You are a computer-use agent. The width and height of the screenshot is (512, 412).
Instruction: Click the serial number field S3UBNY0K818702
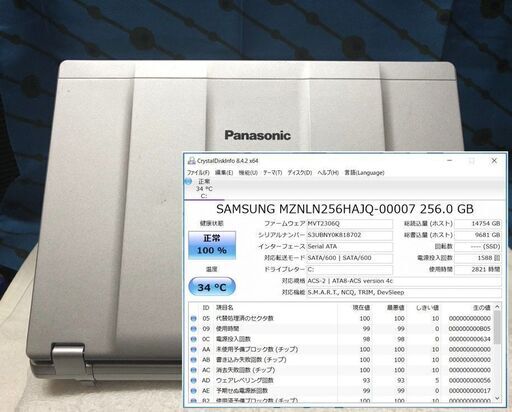349,235
